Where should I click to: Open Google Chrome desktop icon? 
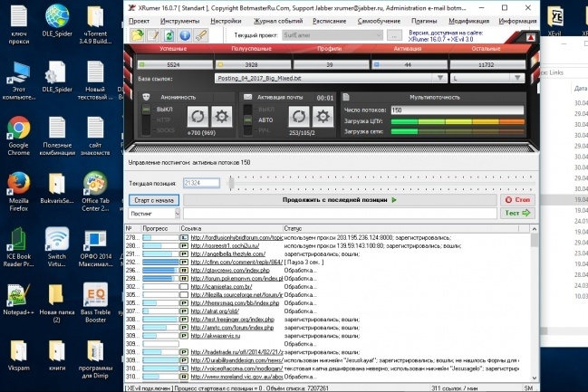[x=19, y=136]
